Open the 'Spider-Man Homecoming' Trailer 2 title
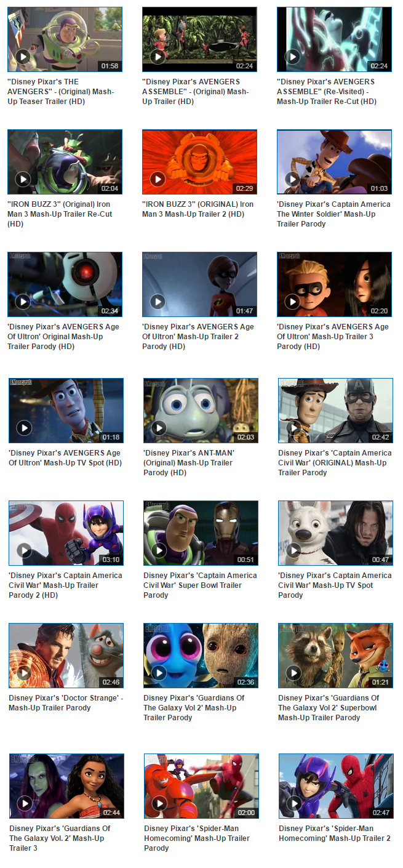 click(335, 834)
